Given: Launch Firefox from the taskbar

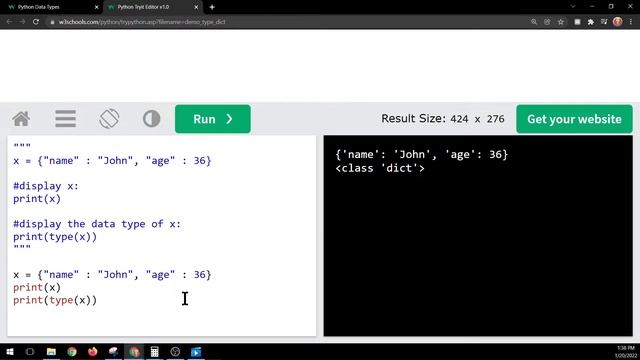Looking at the screenshot, I should (x=93, y=351).
